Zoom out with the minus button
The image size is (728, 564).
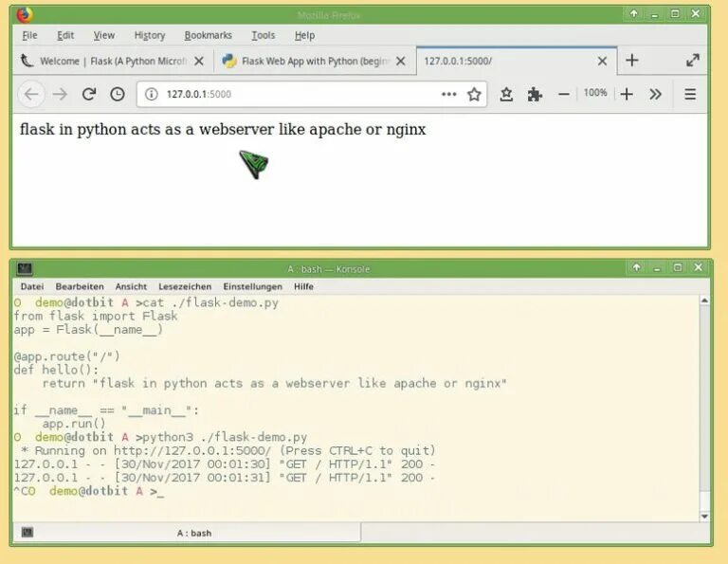564,94
